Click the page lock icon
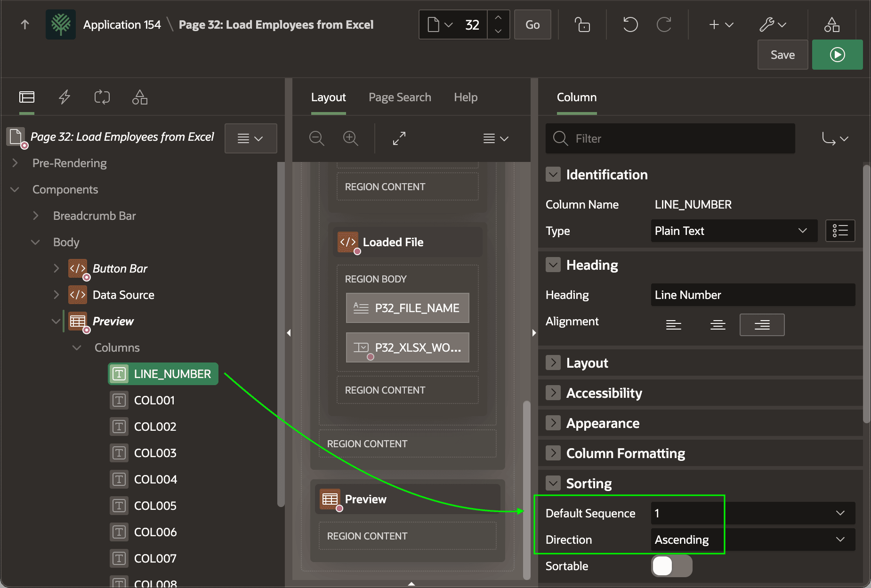This screenshot has width=871, height=588. tap(582, 24)
